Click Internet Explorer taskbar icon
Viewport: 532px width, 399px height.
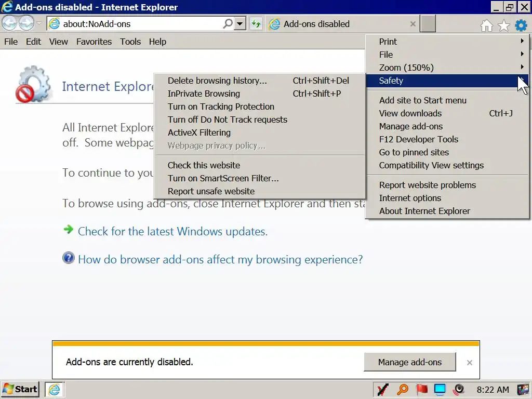coord(54,390)
